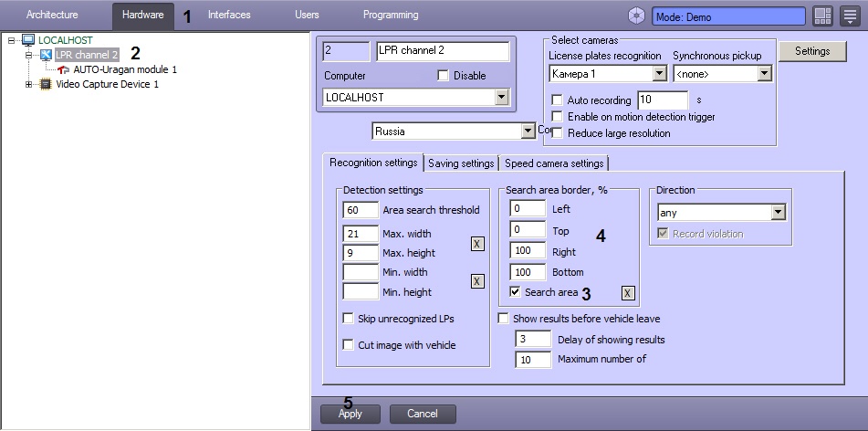Enable Skip unrecognized LPs checkbox
868x431 pixels.
[349, 319]
